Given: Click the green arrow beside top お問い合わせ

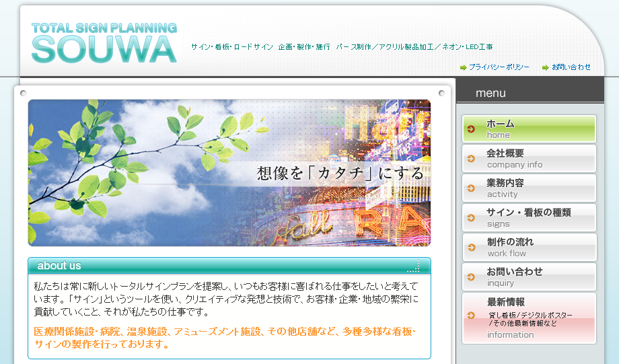Looking at the screenshot, I should click(x=545, y=67).
